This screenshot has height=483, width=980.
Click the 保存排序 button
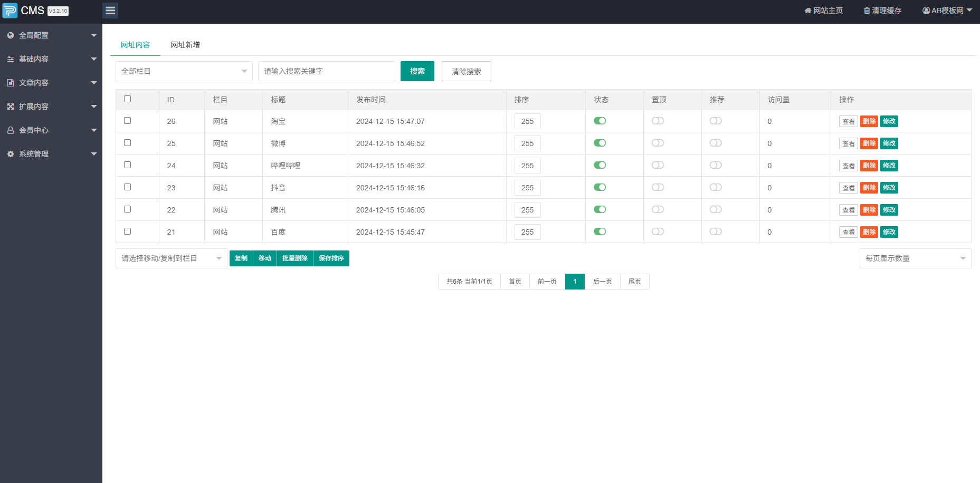point(331,258)
